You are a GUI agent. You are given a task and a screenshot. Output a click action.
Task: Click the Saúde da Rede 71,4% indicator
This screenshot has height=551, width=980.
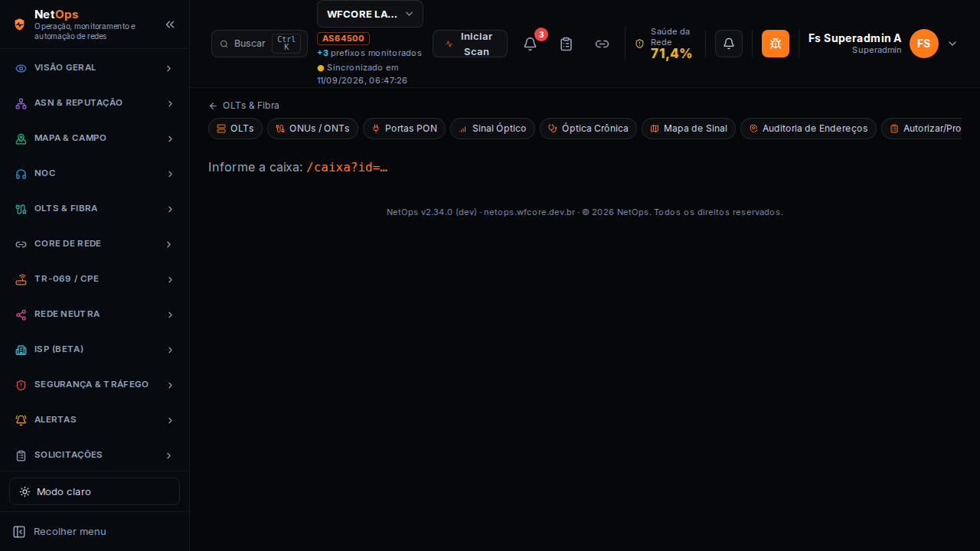665,44
